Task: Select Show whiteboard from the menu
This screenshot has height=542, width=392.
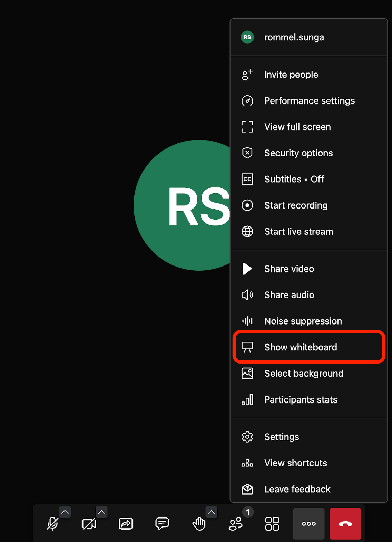Action: coord(301,347)
